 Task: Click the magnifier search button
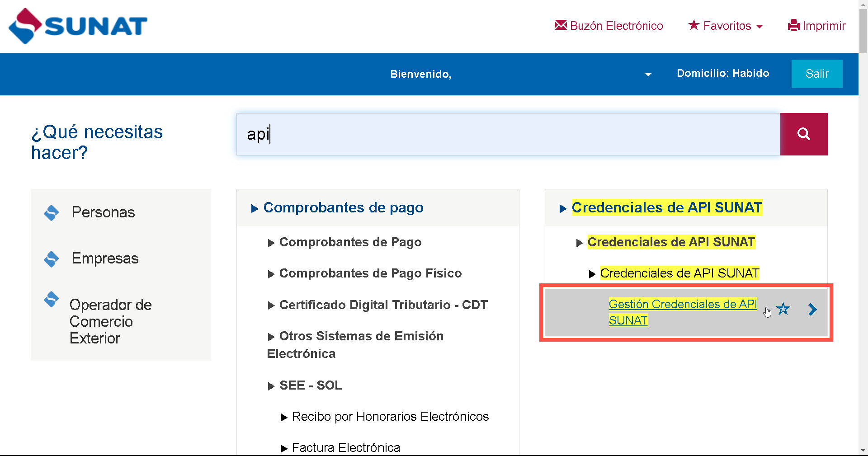click(804, 134)
